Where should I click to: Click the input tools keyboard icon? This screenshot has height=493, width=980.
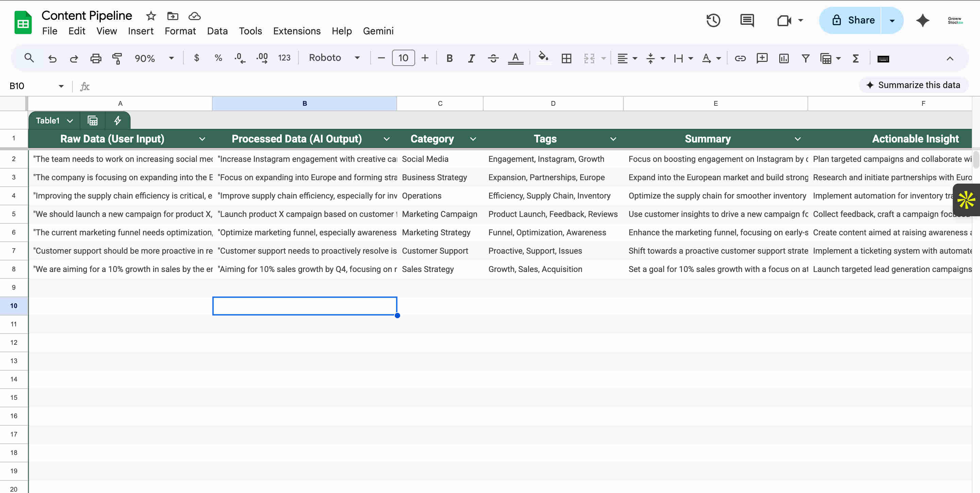883,58
